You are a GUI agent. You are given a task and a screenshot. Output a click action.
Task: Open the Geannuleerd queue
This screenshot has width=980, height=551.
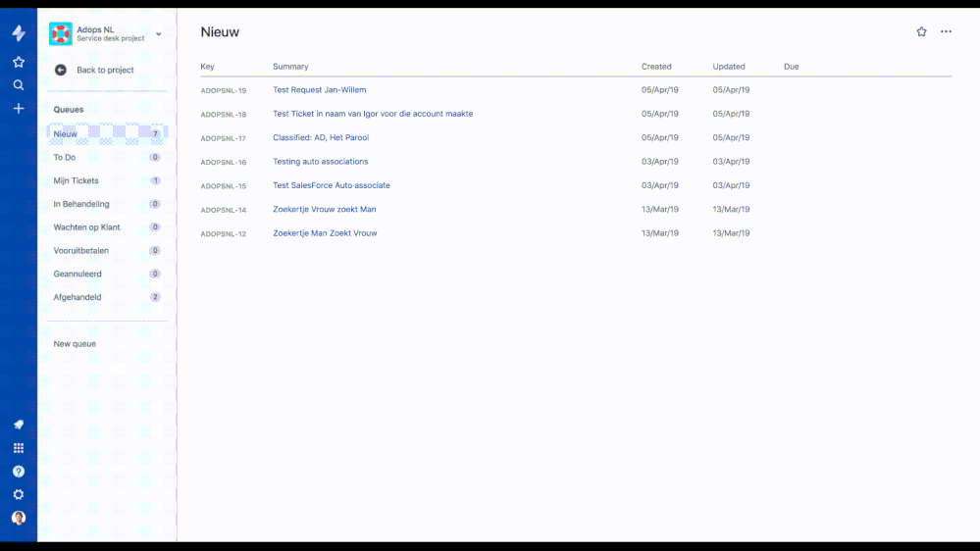click(x=108, y=274)
